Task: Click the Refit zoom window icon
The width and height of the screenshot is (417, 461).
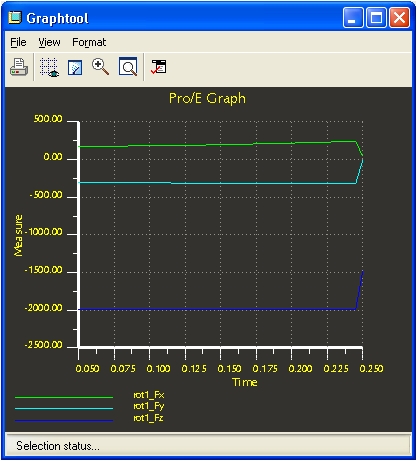Action: (128, 67)
